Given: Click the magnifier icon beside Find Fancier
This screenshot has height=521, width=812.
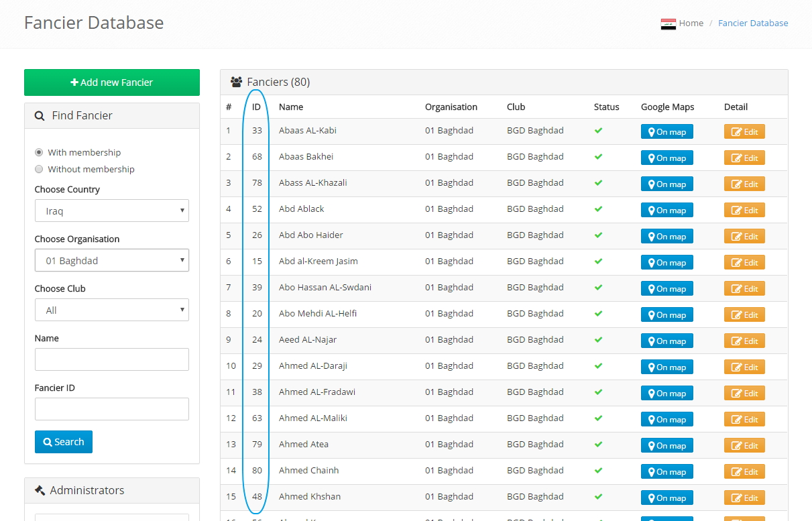Looking at the screenshot, I should pos(40,116).
